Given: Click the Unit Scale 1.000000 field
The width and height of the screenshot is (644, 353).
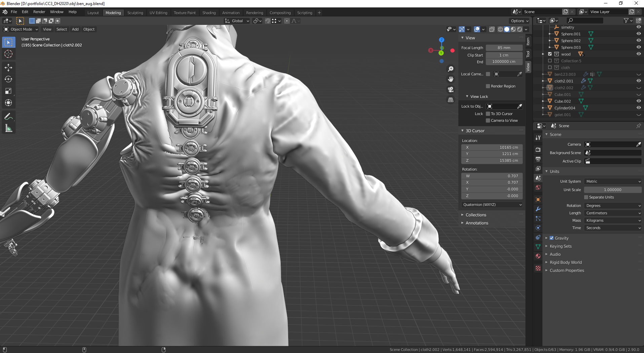Looking at the screenshot, I should (613, 190).
